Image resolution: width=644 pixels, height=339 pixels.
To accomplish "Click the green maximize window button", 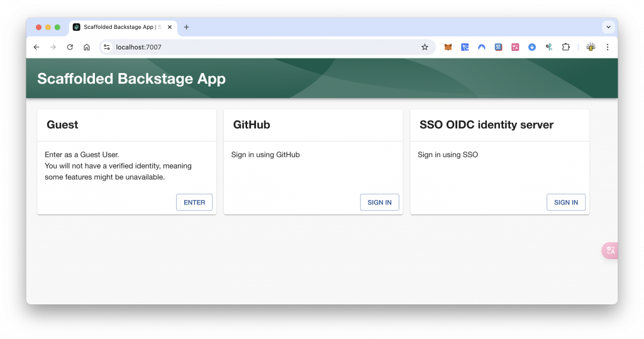I will 57,27.
